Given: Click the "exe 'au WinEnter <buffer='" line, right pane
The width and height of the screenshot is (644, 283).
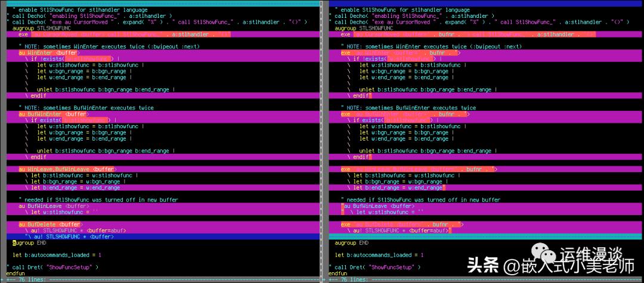Looking at the screenshot, I should (485, 53).
